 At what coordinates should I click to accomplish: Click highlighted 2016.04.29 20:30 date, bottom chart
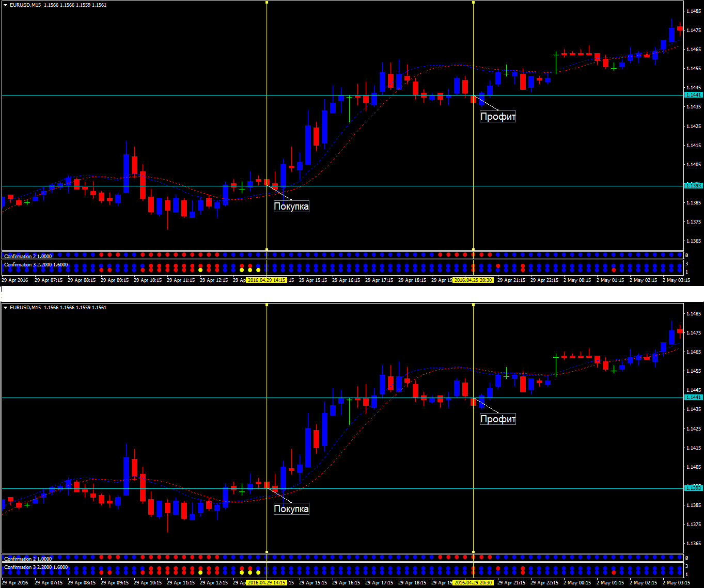(473, 583)
